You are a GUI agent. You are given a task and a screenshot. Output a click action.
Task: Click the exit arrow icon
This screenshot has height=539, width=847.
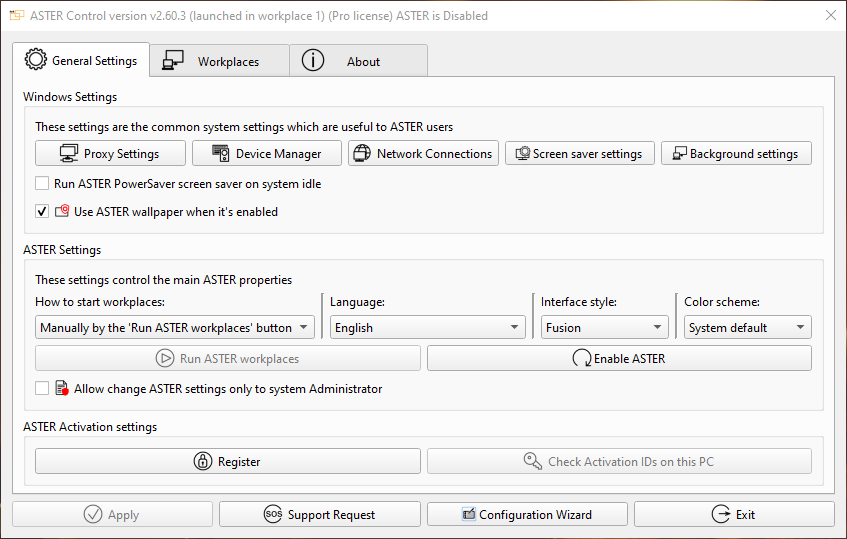coord(721,514)
